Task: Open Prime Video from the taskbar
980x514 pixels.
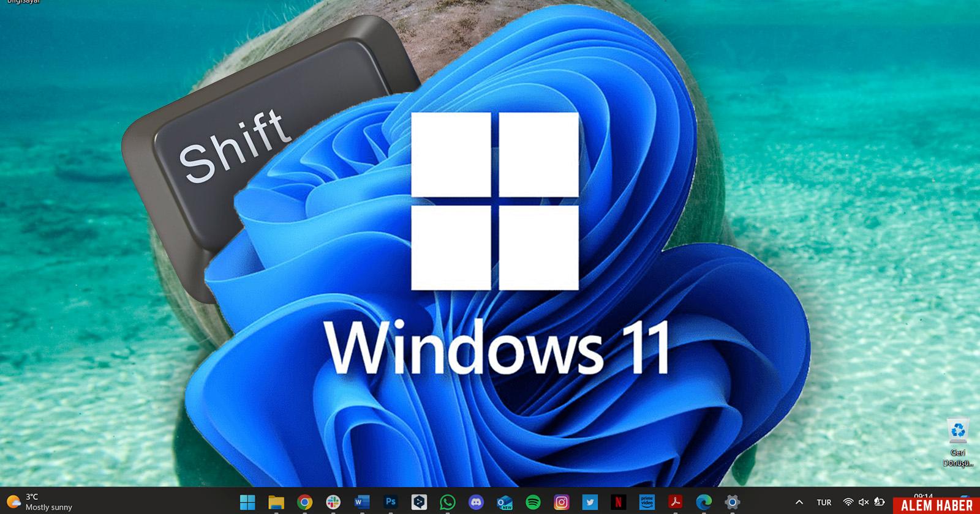Action: (647, 502)
